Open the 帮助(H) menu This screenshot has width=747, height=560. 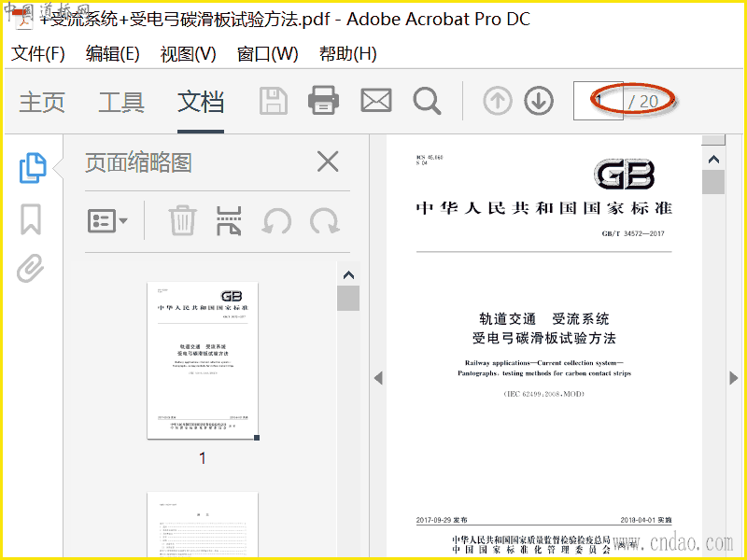(x=347, y=53)
